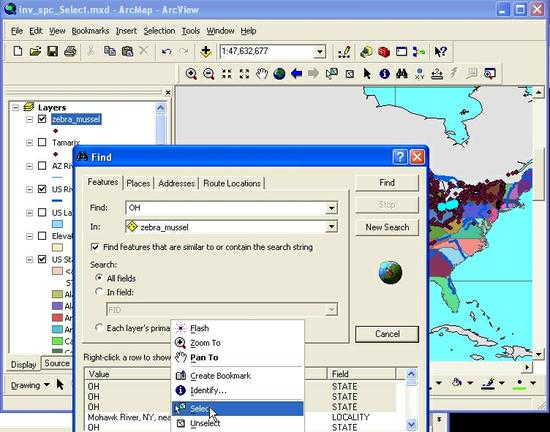The image size is (550, 432).
Task: Enable the AZ Rivers layer checkbox
Action: pos(42,166)
